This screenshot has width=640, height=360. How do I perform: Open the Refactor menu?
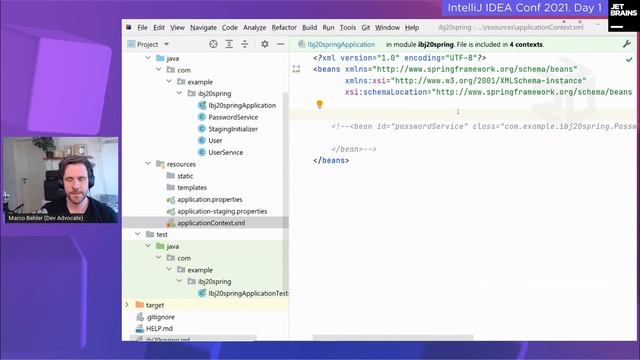click(x=284, y=27)
